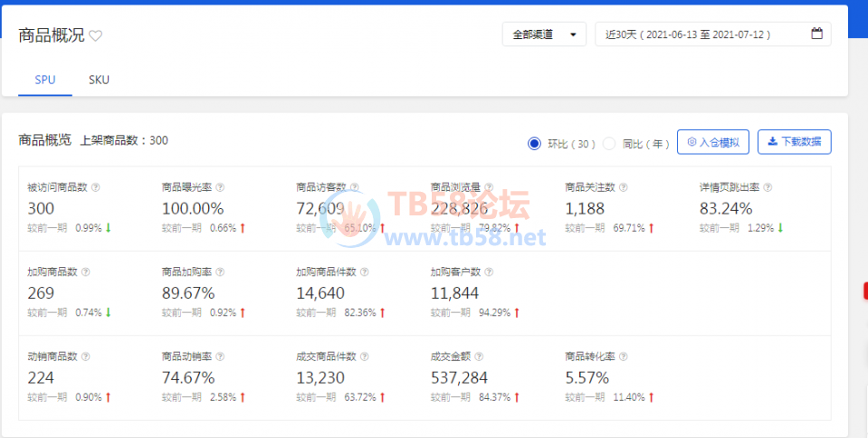Click the 成交金额 value 537,284
The width and height of the screenshot is (868, 438).
(459, 377)
